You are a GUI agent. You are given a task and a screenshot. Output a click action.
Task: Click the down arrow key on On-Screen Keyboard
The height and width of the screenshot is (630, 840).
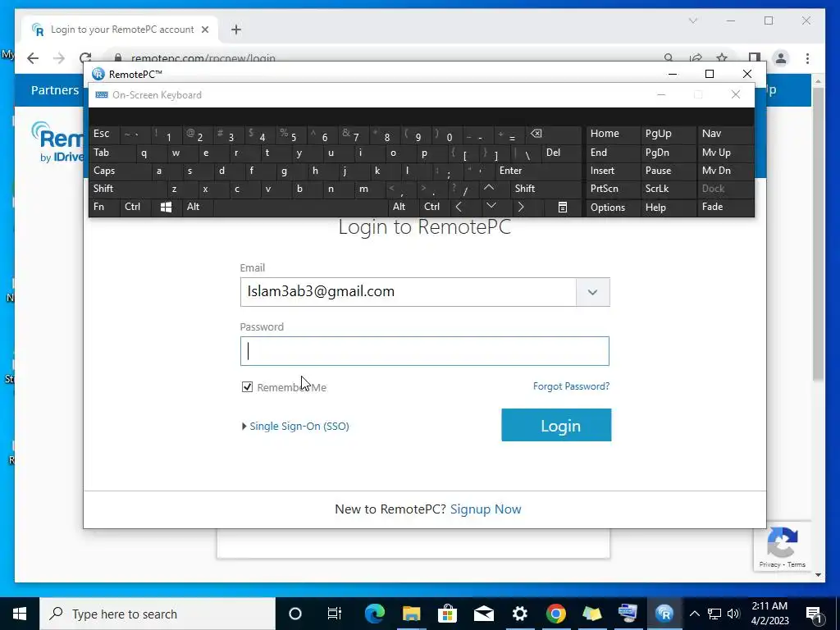point(491,206)
